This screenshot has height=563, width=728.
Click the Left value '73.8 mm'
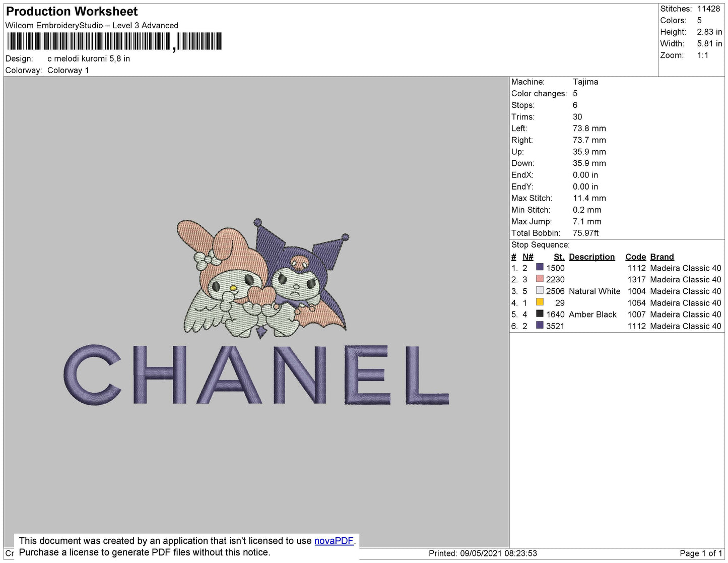pyautogui.click(x=589, y=129)
